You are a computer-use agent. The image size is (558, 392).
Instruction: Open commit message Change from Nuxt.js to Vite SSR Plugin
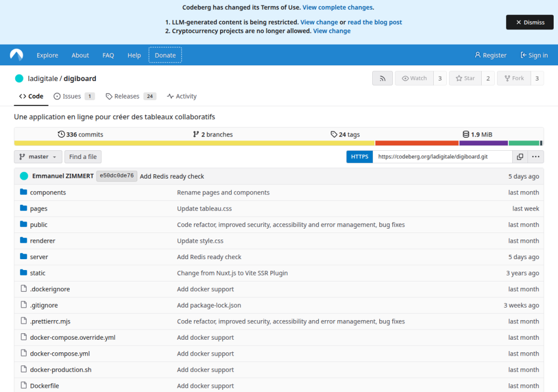coord(232,273)
